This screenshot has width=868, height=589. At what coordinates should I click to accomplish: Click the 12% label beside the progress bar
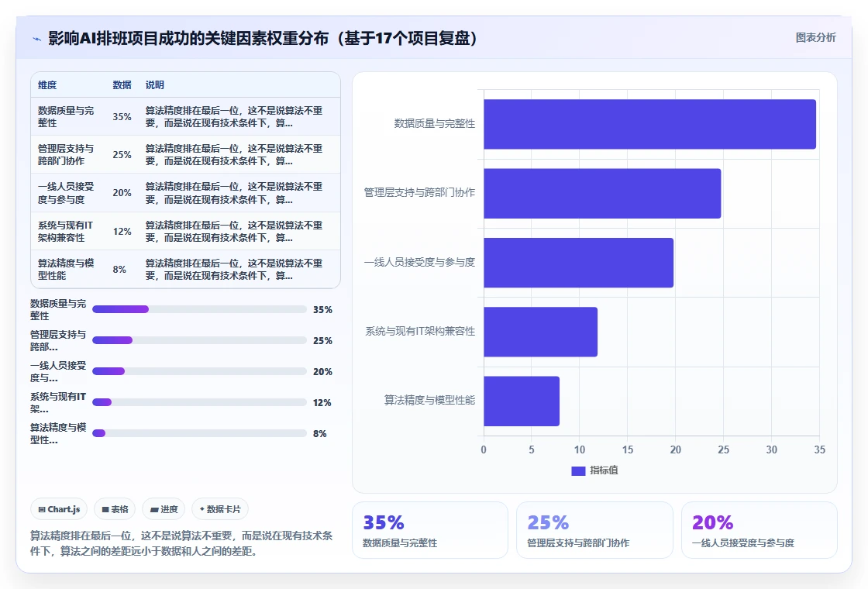322,402
